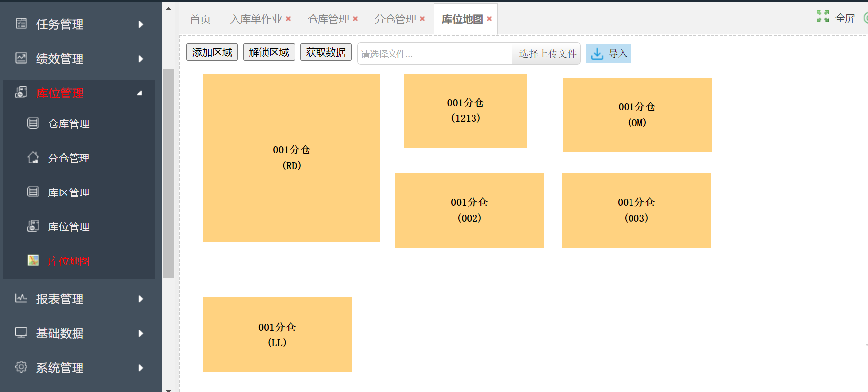Select the 001分仓 (LL) area block
Screen dimensions: 868x392
[277, 335]
